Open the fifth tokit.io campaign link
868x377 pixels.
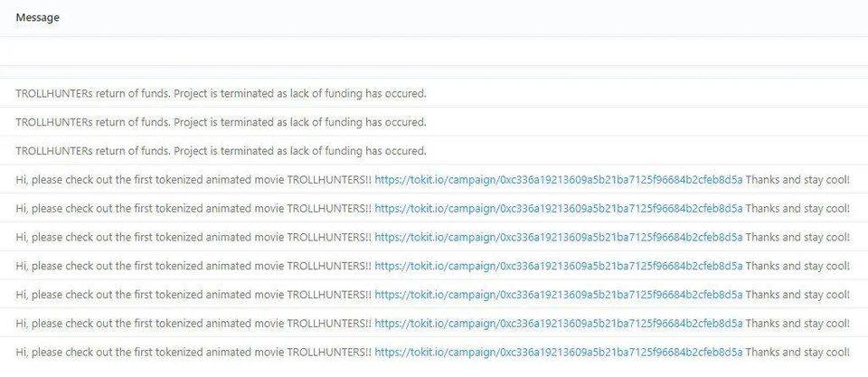click(559, 295)
